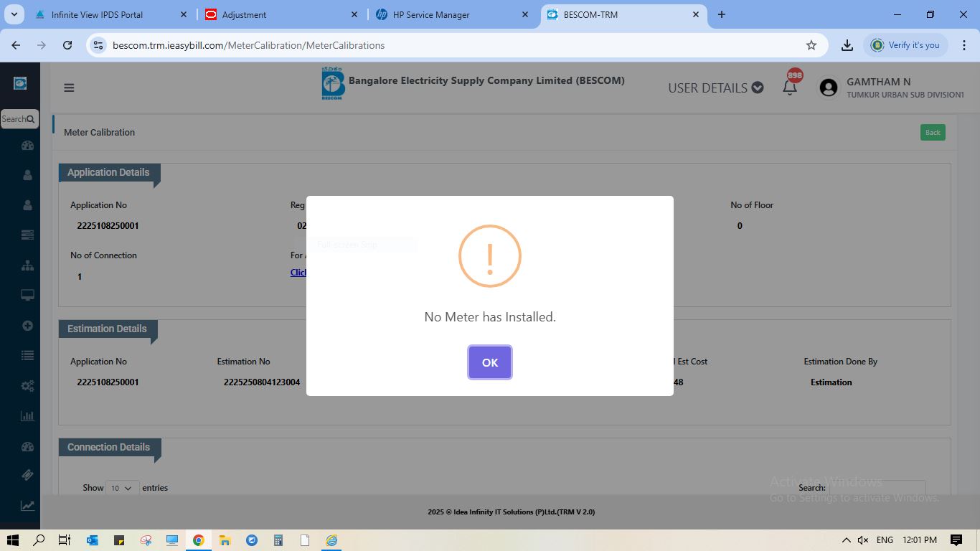This screenshot has height=551, width=980.
Task: Open Internet Explorer from the taskbar
Action: pyautogui.click(x=331, y=540)
